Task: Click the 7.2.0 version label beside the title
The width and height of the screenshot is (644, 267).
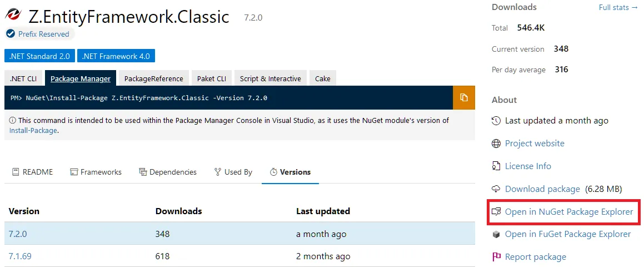Action: point(253,18)
